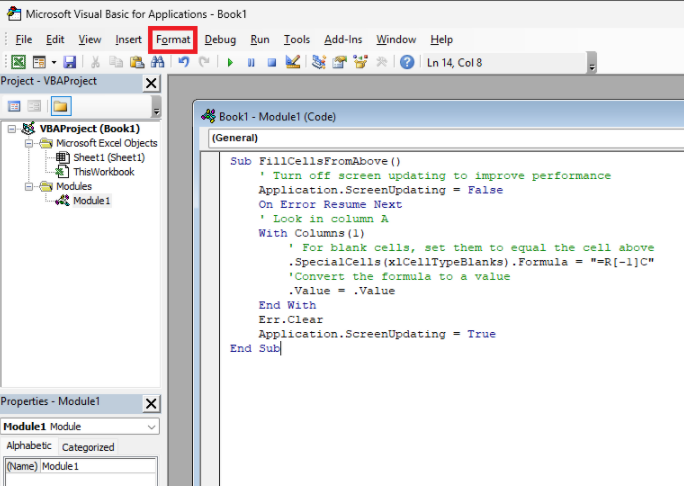
Task: Click View Object icon in Project panel
Action: tap(34, 106)
